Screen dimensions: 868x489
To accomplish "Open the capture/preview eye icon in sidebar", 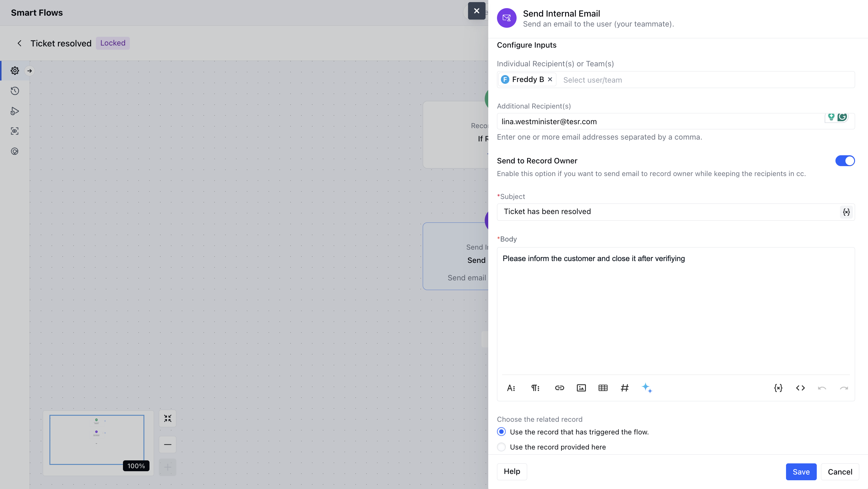I will click(x=14, y=131).
